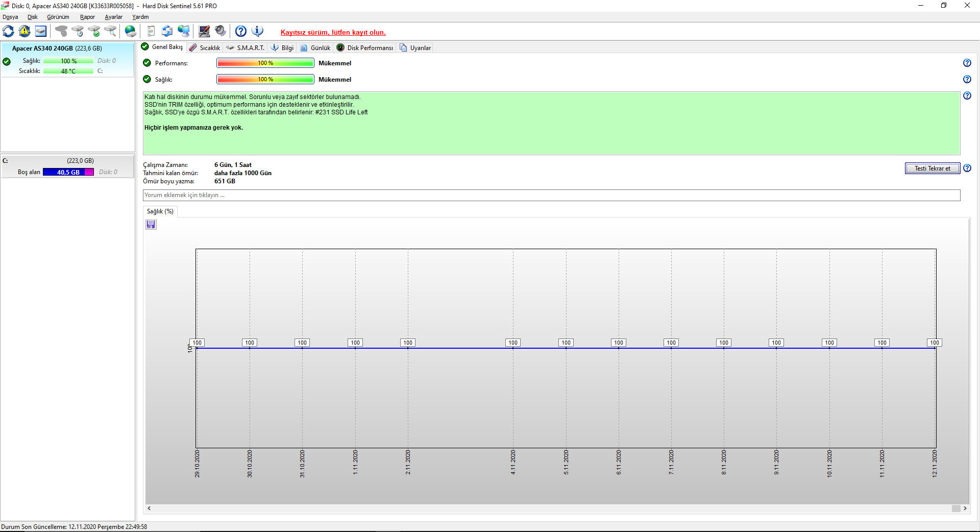Open help question mark toolbar icon

[x=241, y=31]
